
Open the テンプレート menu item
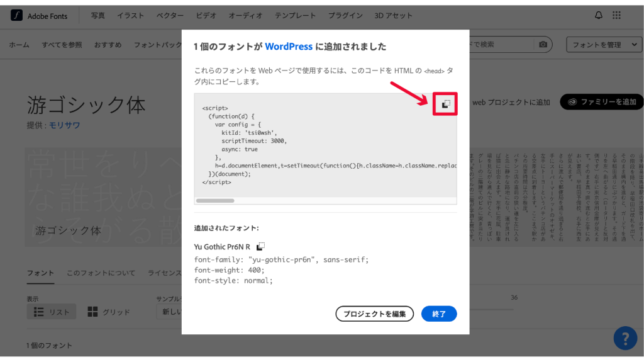coord(295,16)
